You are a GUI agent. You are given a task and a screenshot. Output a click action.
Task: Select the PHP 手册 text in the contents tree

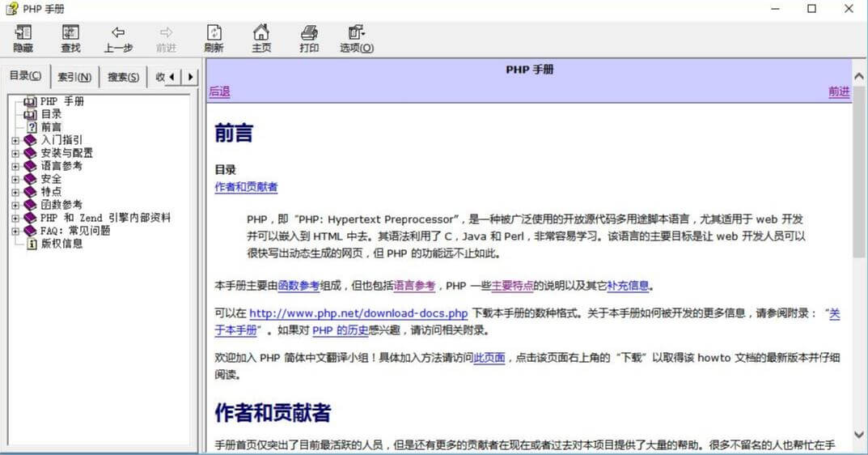tap(62, 101)
